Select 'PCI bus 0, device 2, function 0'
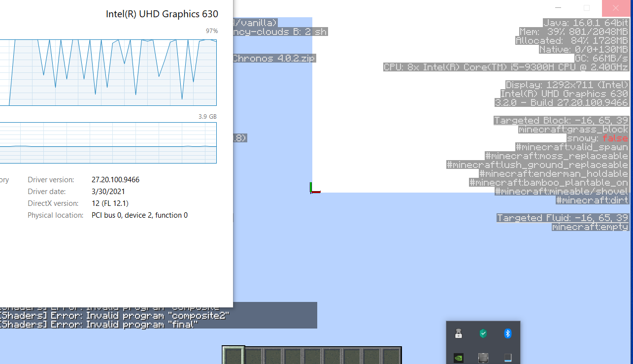The width and height of the screenshot is (633, 364). click(139, 215)
